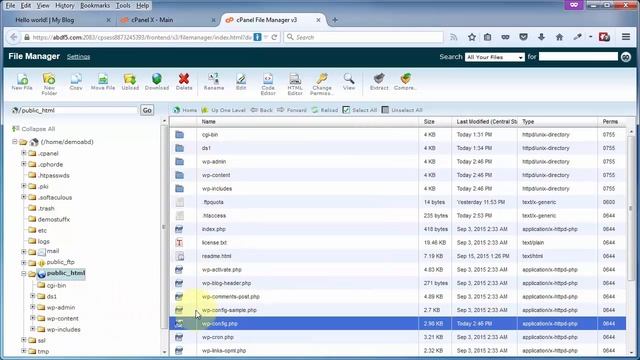Sort files by Name column header

209,122
